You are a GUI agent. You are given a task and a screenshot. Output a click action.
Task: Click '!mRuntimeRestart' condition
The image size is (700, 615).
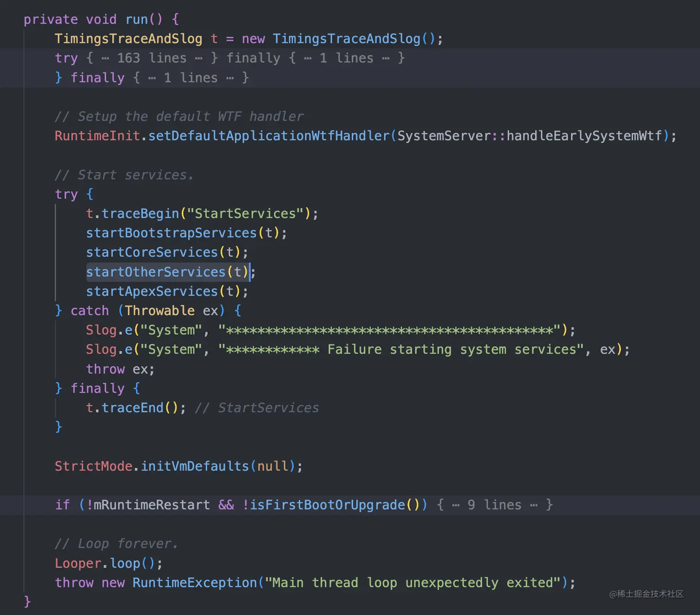coord(148,505)
